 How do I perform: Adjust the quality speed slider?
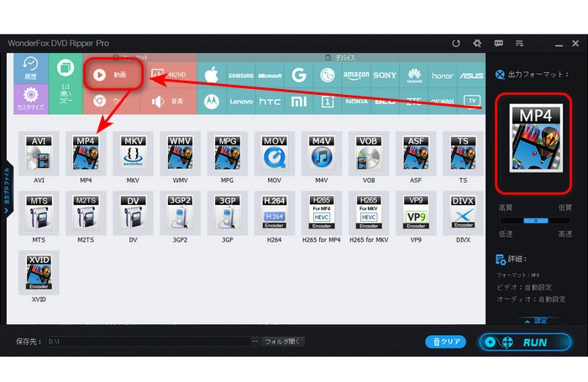tap(536, 221)
